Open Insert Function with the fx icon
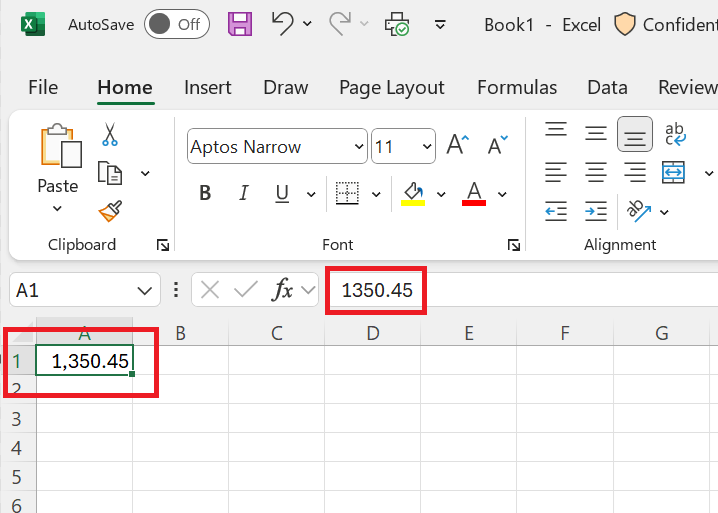The height and width of the screenshot is (513, 718). [x=282, y=290]
